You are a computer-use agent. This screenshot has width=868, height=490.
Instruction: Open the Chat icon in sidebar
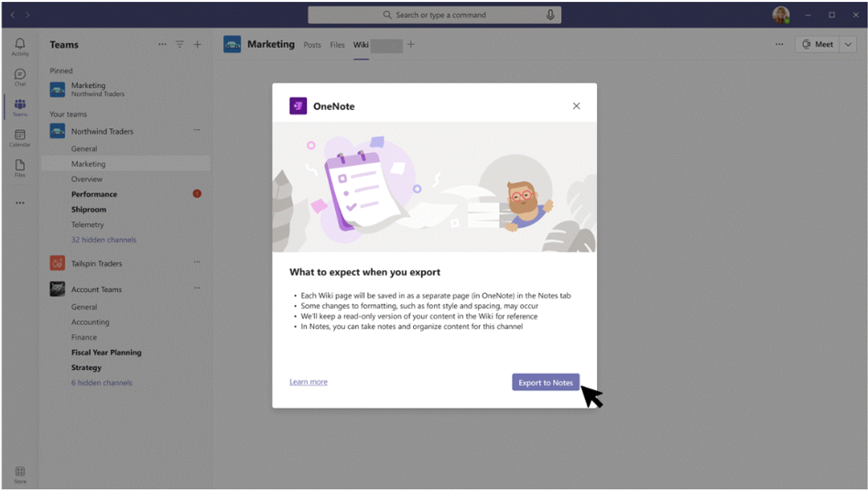20,77
